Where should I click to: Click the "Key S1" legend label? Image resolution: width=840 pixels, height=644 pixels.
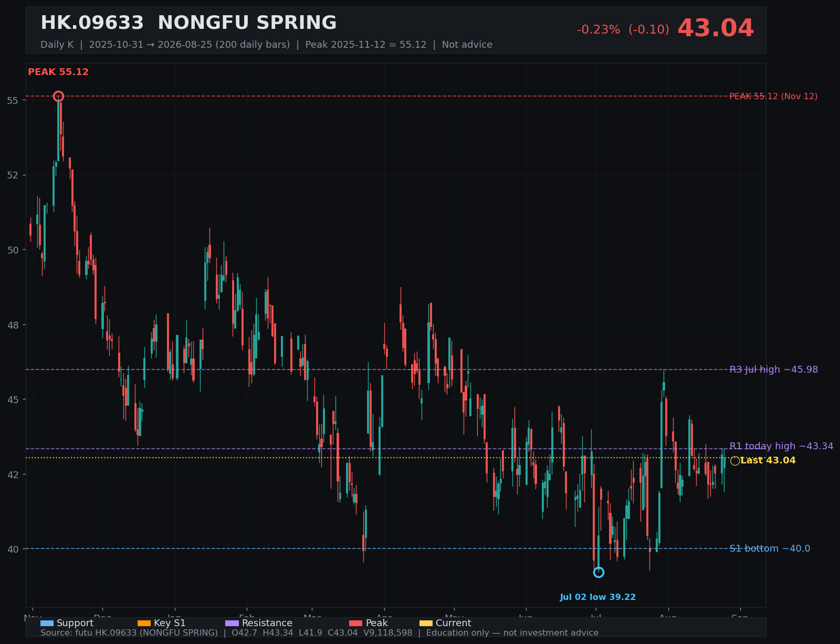(x=170, y=623)
